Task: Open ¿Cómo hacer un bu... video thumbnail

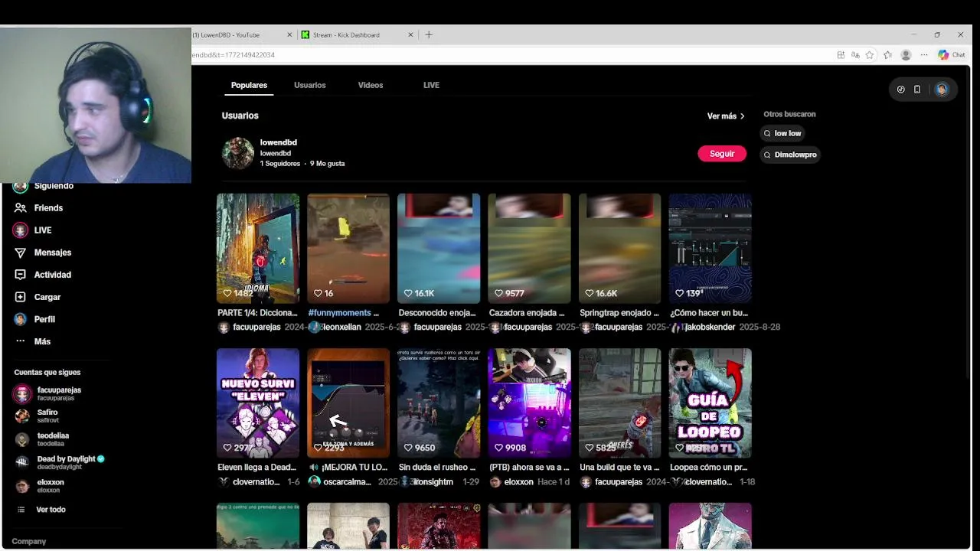Action: click(x=710, y=248)
